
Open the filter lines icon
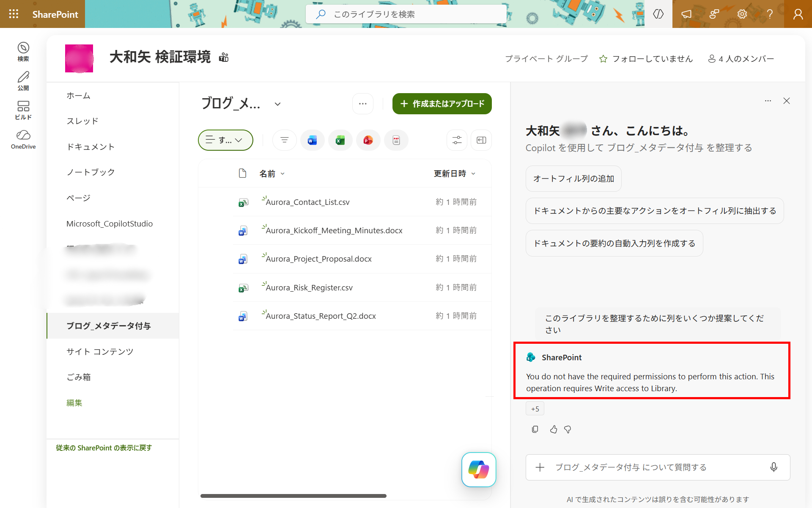pyautogui.click(x=284, y=140)
